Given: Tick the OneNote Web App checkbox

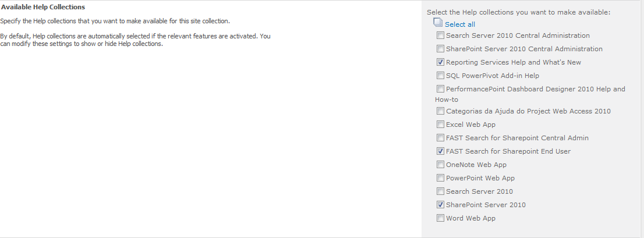Looking at the screenshot, I should (440, 165).
